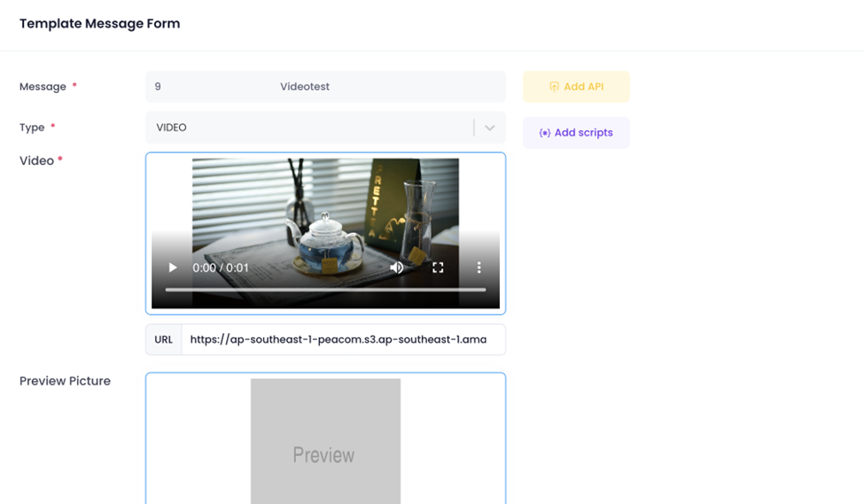Select the gray Preview placeholder image
Screen dimensions: 864x504
[x=325, y=441]
